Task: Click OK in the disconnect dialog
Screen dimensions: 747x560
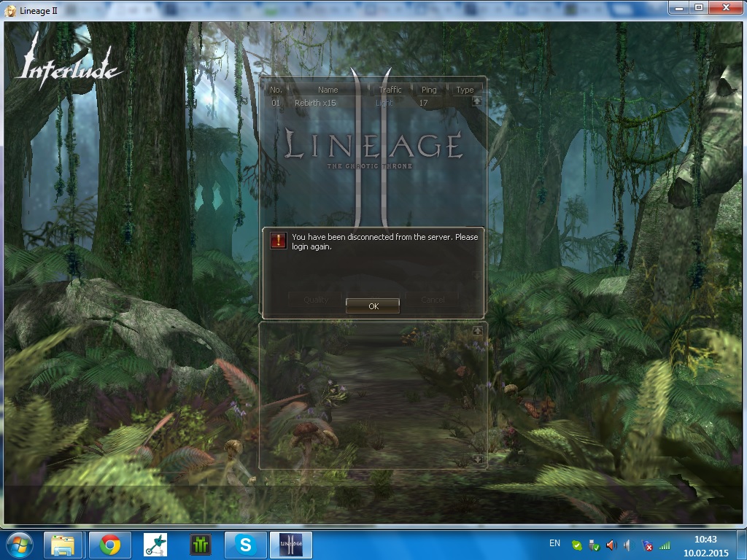Action: (x=373, y=306)
